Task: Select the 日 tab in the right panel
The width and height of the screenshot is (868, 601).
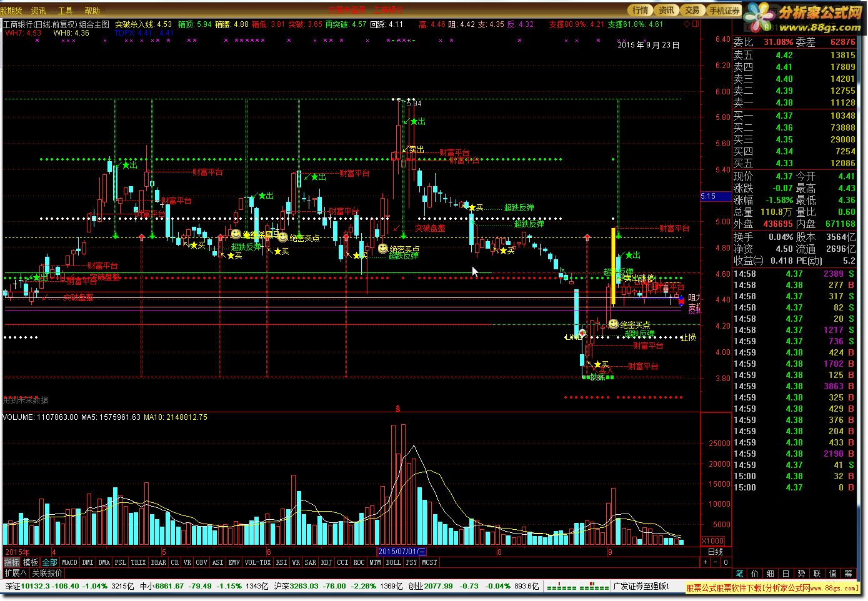Action: [786, 573]
